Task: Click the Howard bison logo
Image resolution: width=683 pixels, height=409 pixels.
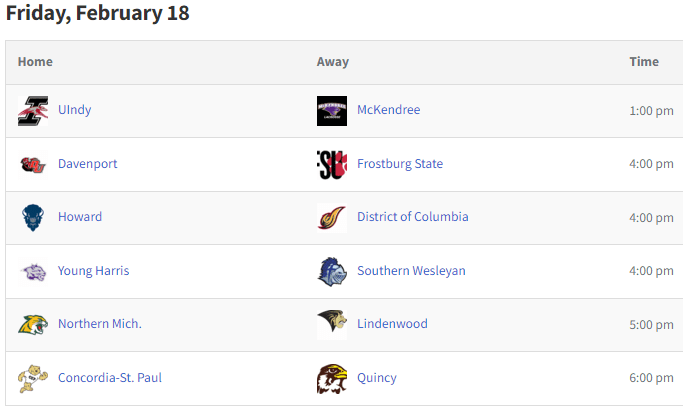Action: [33, 218]
